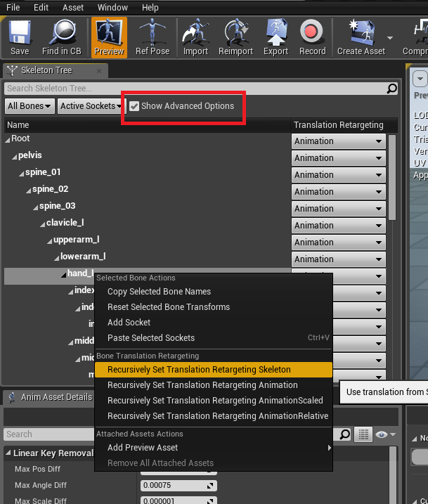Click the Create Asset icon

coord(361,32)
